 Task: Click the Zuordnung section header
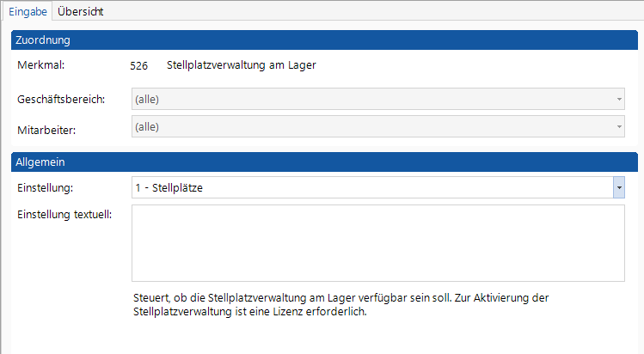tap(324, 40)
